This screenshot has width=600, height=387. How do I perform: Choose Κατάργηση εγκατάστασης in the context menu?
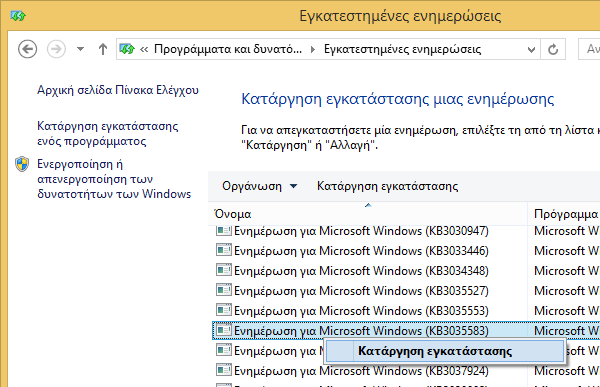click(x=445, y=351)
